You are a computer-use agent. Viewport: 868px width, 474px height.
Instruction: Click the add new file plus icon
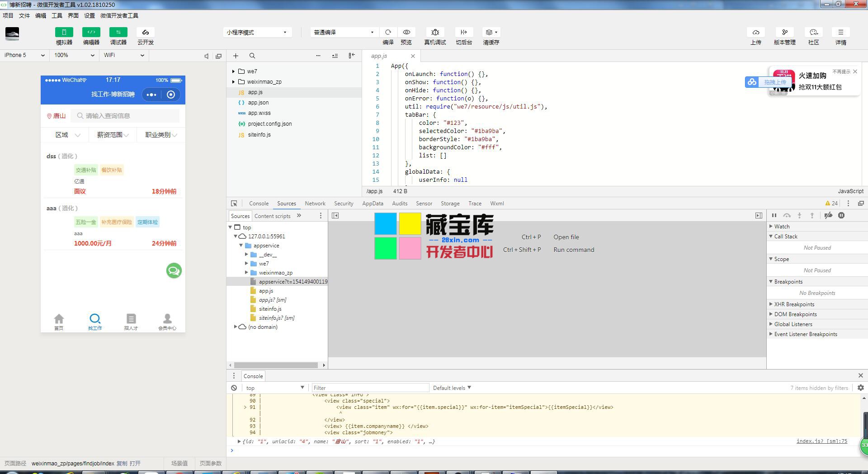click(236, 56)
